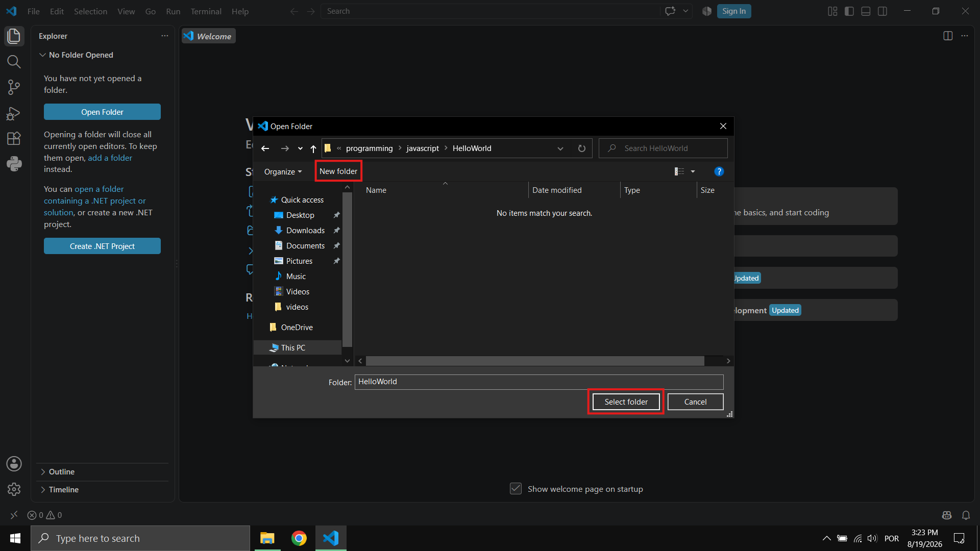Click the New folder button
This screenshot has height=551, width=980.
click(x=338, y=171)
